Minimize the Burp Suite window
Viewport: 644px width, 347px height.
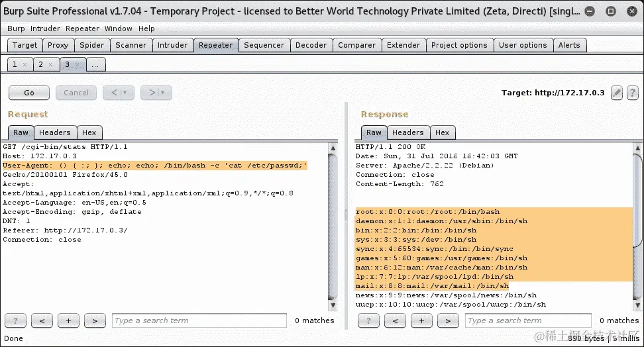click(590, 11)
